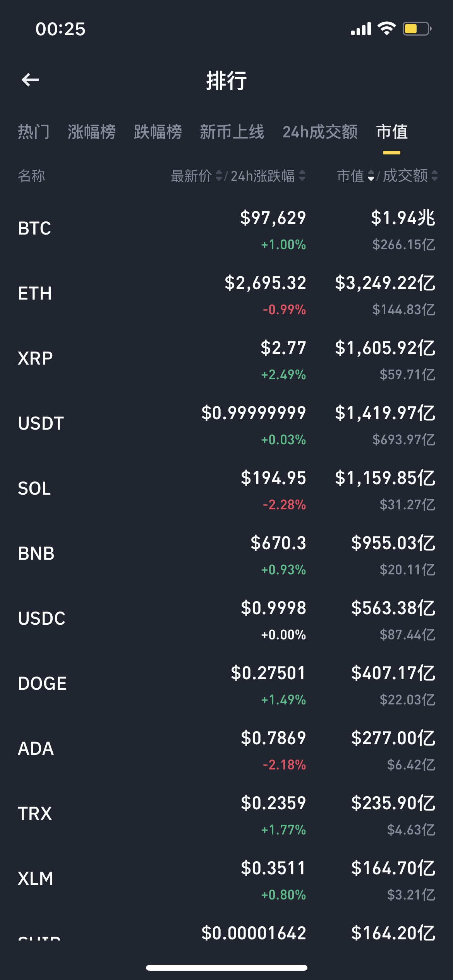Tap the battery indicator icon
Screen dimensions: 453x980
tap(417, 29)
